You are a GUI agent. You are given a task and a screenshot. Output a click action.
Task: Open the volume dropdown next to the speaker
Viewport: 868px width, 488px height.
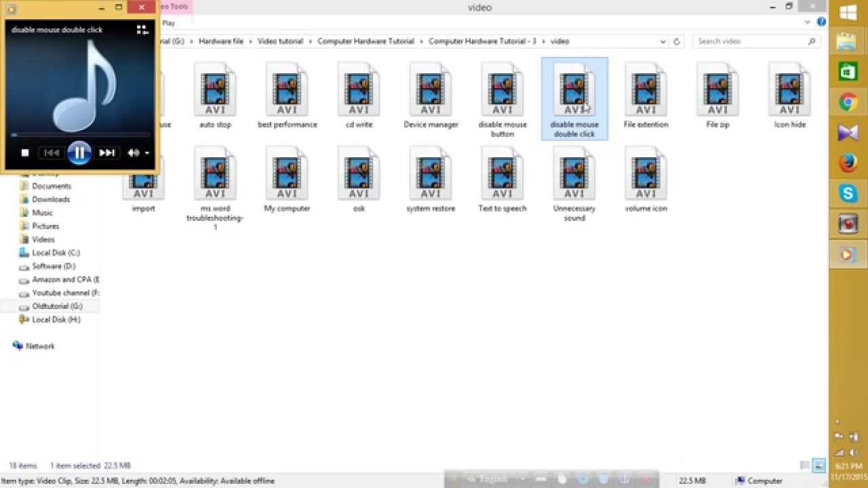point(147,152)
